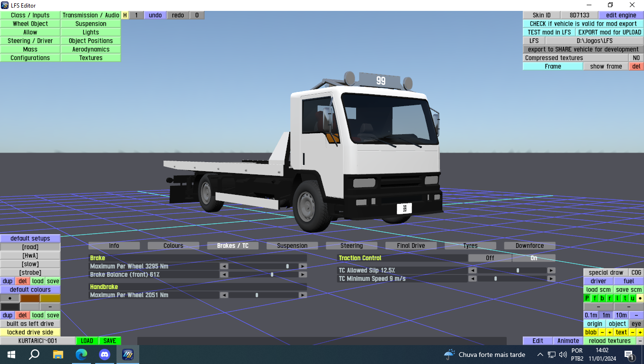The image size is (644, 364).
Task: Click right arrow of TC Minimum Speed
Action: point(551,279)
